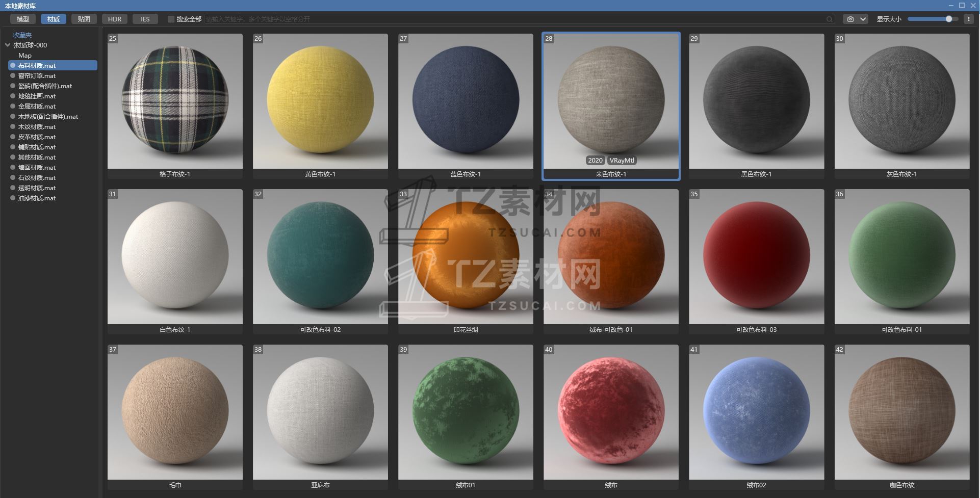
Task: Switch to the IES tab
Action: tap(145, 19)
